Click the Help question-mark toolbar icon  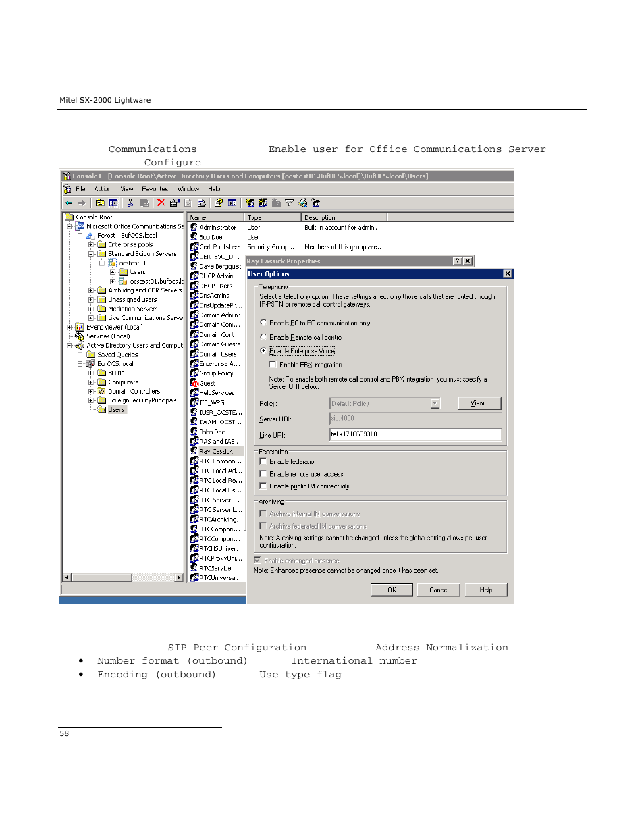[x=218, y=203]
